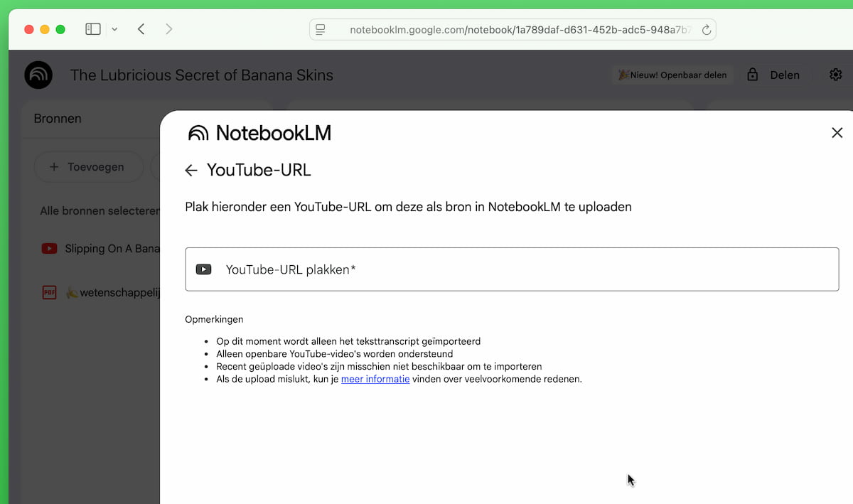Open the meer informatie link

click(375, 379)
